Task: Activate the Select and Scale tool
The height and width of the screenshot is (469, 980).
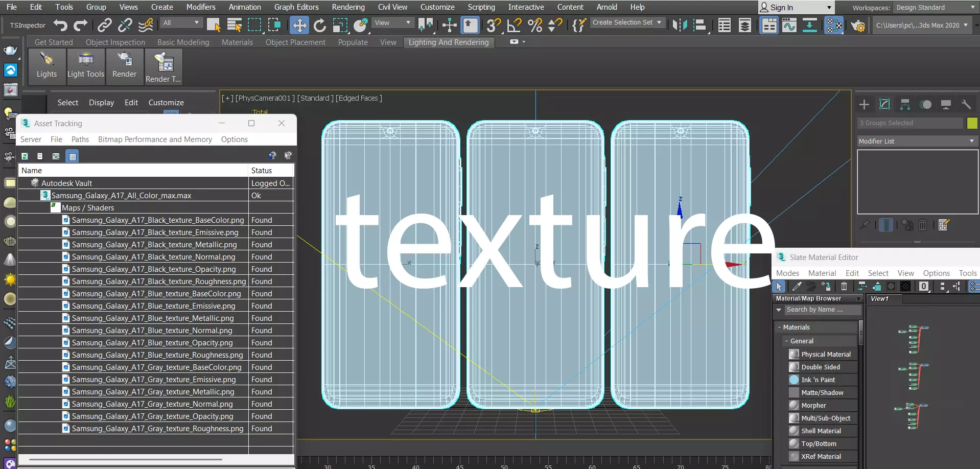Action: [x=340, y=25]
